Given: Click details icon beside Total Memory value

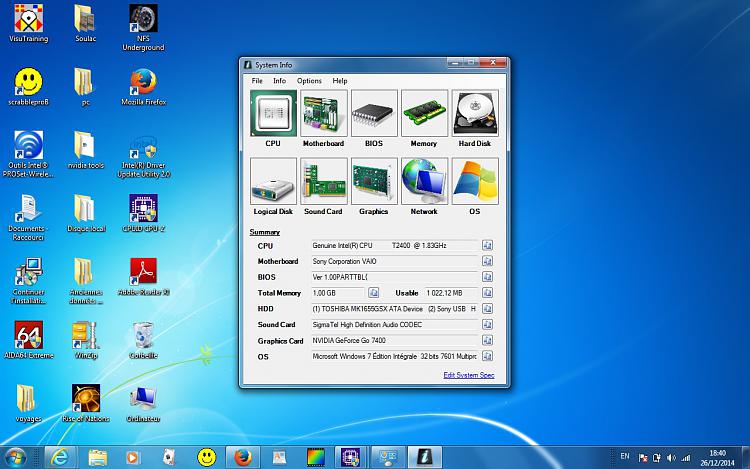Looking at the screenshot, I should click(373, 293).
